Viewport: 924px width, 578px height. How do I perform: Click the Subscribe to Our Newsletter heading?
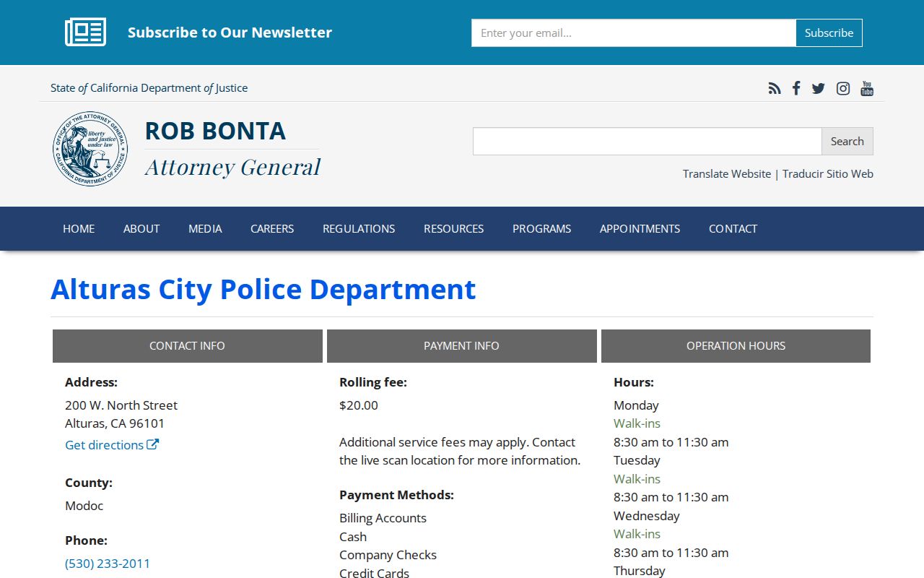(230, 33)
